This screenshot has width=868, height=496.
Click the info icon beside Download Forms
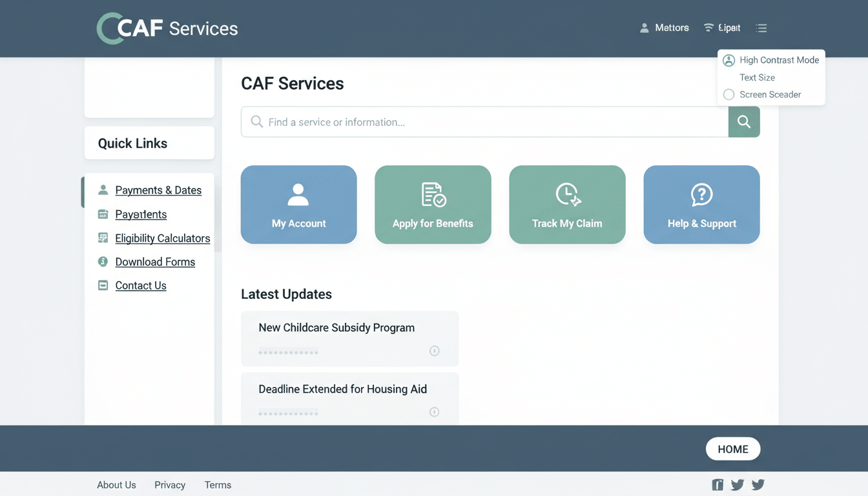pyautogui.click(x=103, y=262)
